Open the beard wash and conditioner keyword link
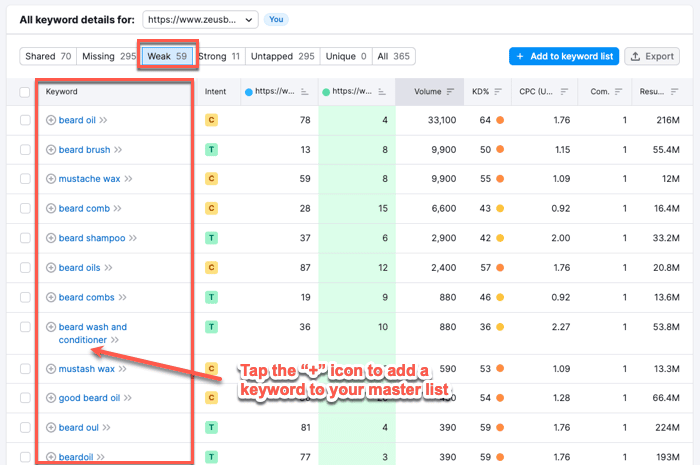 point(92,327)
